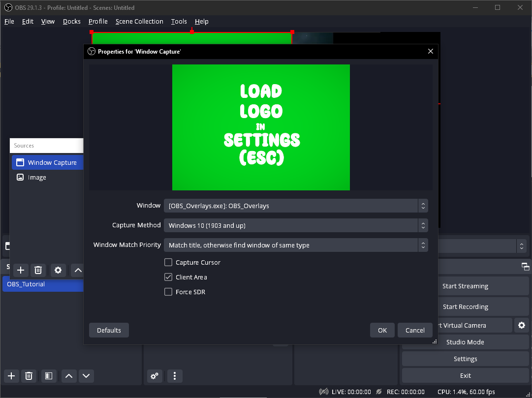
Task: Open source properties gear icon
Action: pos(58,270)
